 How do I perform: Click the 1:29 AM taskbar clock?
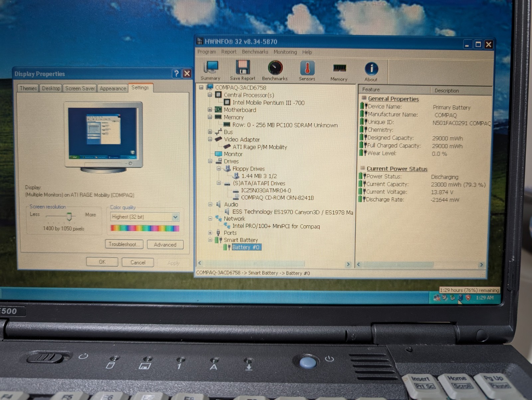(x=484, y=298)
